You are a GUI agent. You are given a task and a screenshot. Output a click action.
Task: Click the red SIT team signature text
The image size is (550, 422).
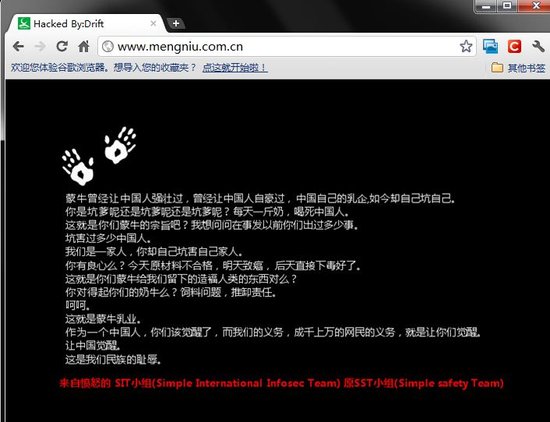[x=282, y=383]
